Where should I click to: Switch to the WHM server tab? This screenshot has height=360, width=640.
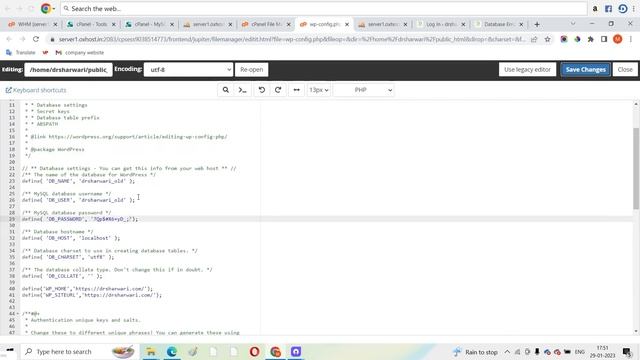(x=33, y=24)
